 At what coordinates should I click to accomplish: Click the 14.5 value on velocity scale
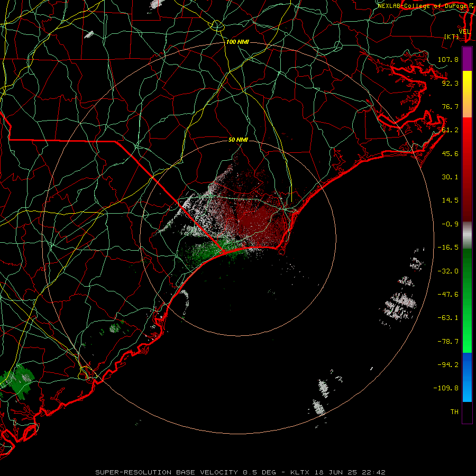tap(450, 200)
